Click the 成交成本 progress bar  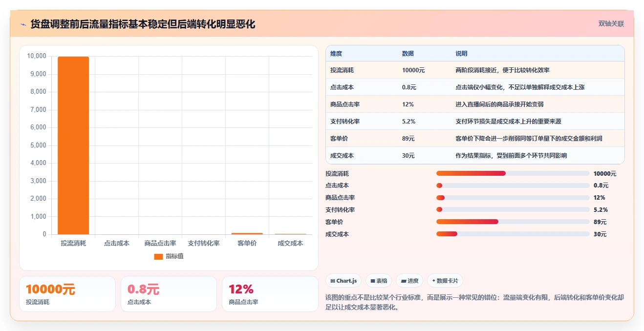pos(513,234)
